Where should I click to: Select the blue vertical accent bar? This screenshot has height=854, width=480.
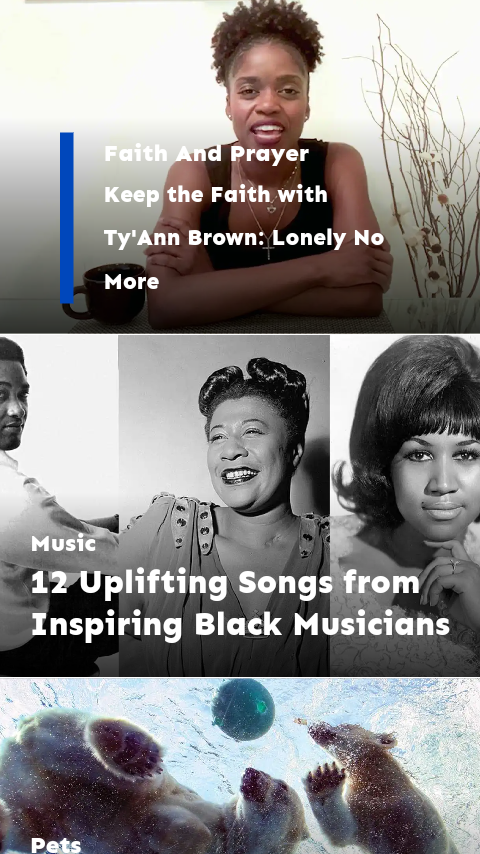pos(67,217)
